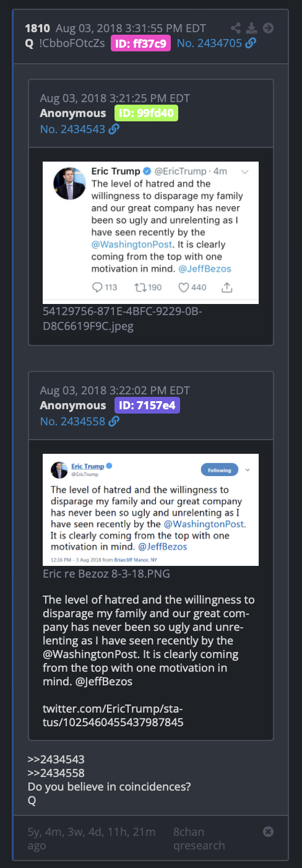The width and height of the screenshot is (302, 868).
Task: Click the green ID: 99fd40 badge
Action: pos(146,113)
